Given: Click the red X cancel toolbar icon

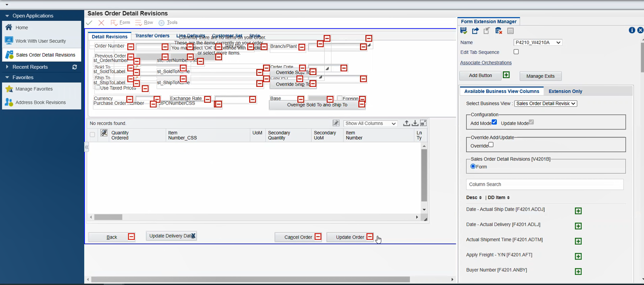Looking at the screenshot, I should pyautogui.click(x=101, y=23).
